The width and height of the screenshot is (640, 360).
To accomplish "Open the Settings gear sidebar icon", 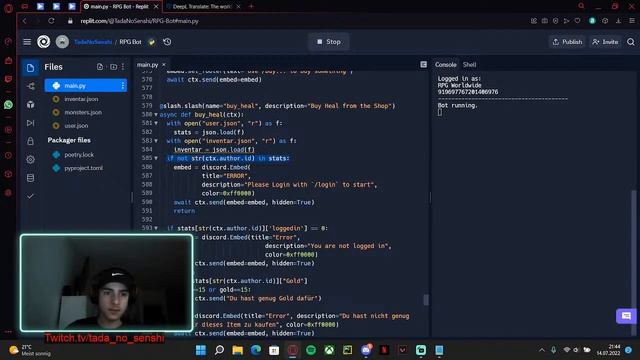I will click(x=31, y=160).
